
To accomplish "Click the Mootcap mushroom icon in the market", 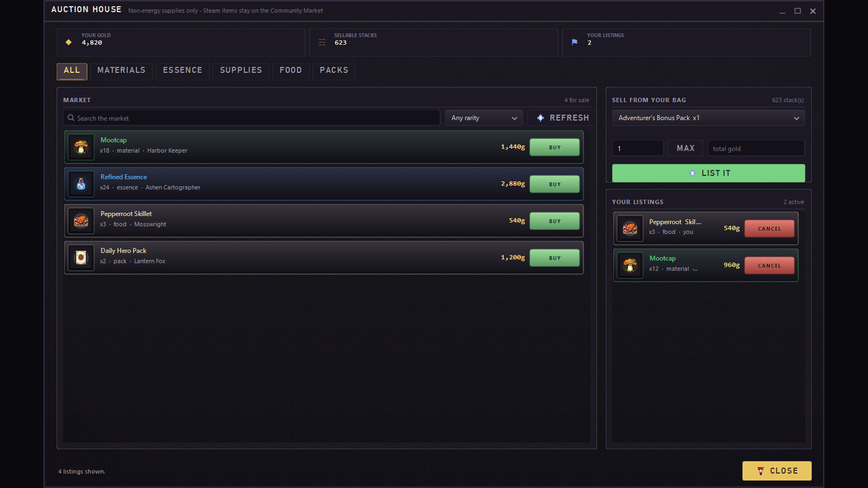I will [x=81, y=147].
